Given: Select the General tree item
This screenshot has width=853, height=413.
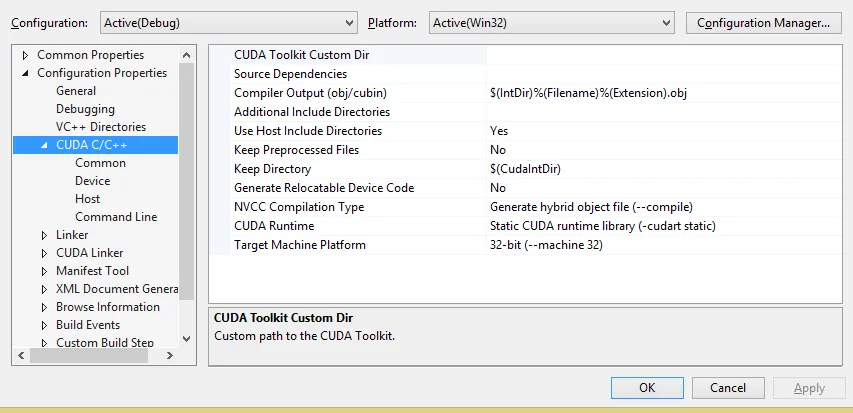Looking at the screenshot, I should coord(76,91).
